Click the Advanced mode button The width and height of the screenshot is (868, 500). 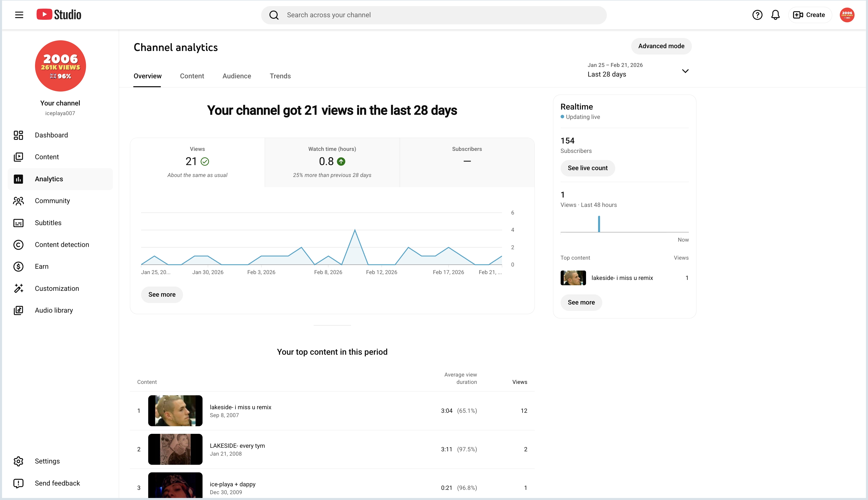[661, 46]
